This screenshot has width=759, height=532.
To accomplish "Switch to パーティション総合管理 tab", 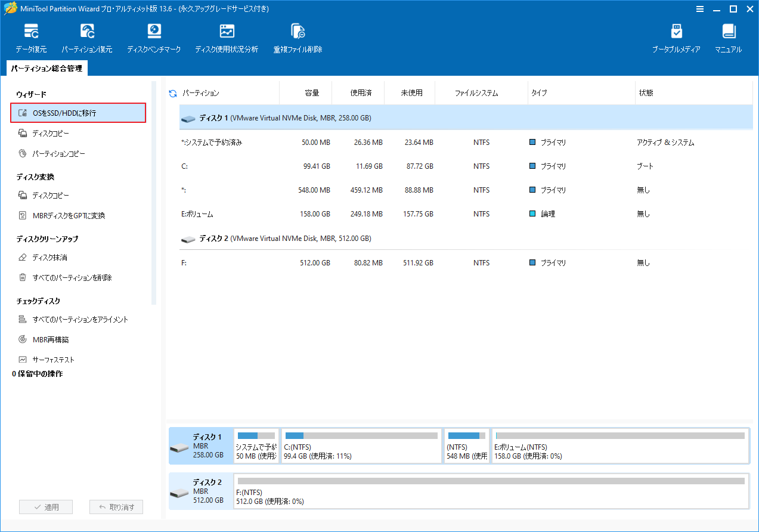I will [x=46, y=68].
